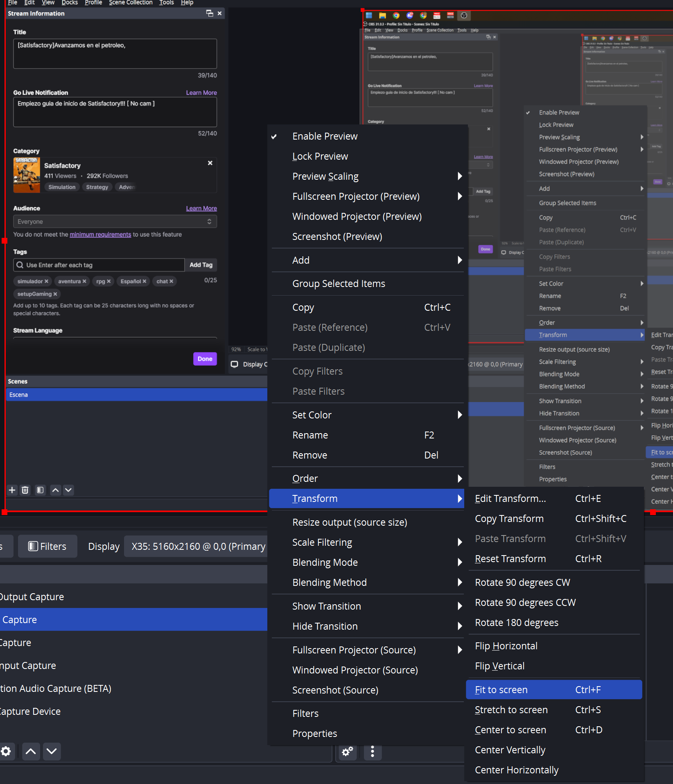Open the audio mixer three-dot menu
The width and height of the screenshot is (673, 784).
tap(373, 751)
